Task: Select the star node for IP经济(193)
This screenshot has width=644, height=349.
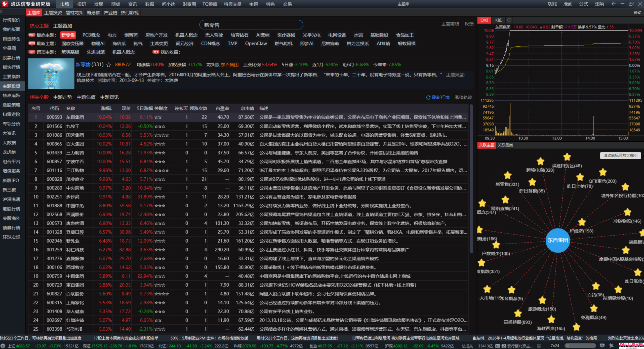Action: click(582, 222)
